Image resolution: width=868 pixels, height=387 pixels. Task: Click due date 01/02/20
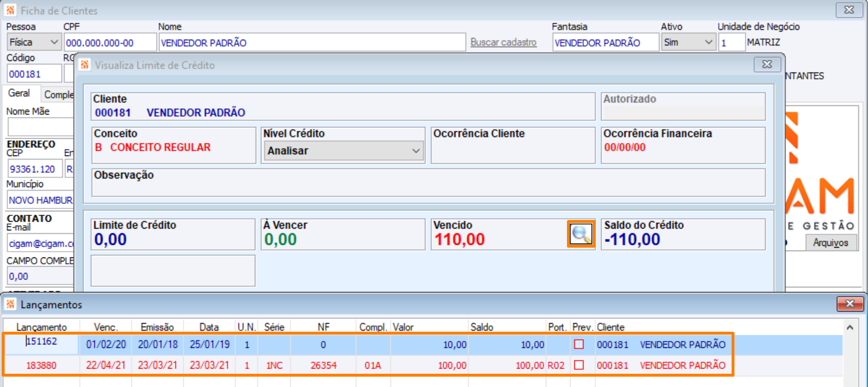pyautogui.click(x=105, y=344)
